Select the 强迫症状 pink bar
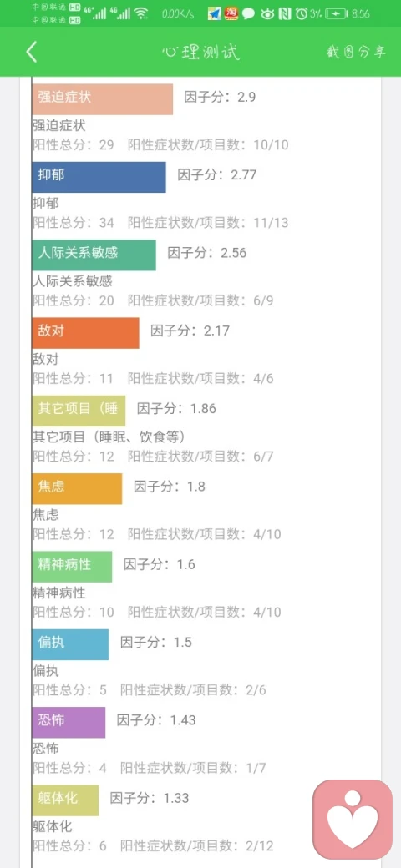The width and height of the screenshot is (401, 868). (x=103, y=99)
